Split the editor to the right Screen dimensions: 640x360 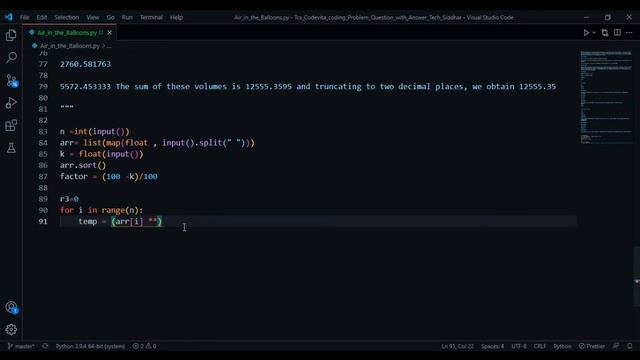[x=617, y=33]
